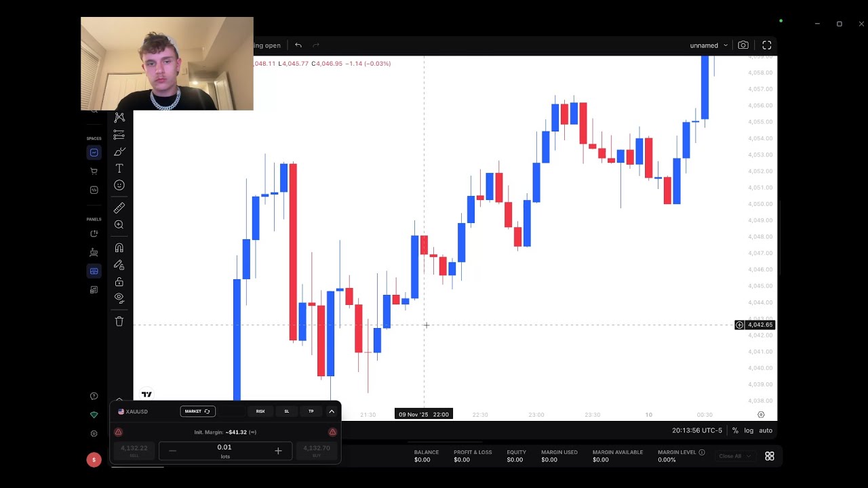Viewport: 868px width, 488px height.
Task: Toggle log scale on the chart
Action: 749,430
